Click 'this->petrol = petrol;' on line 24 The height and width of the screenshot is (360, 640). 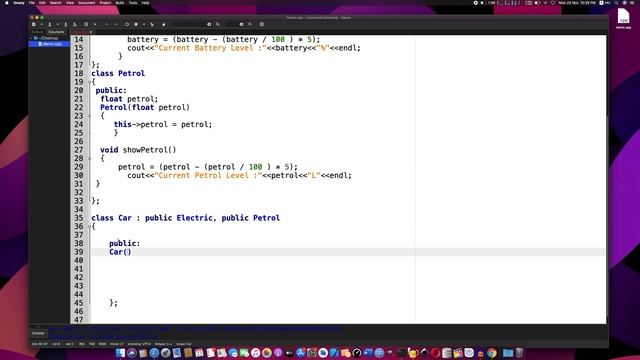[x=163, y=124]
